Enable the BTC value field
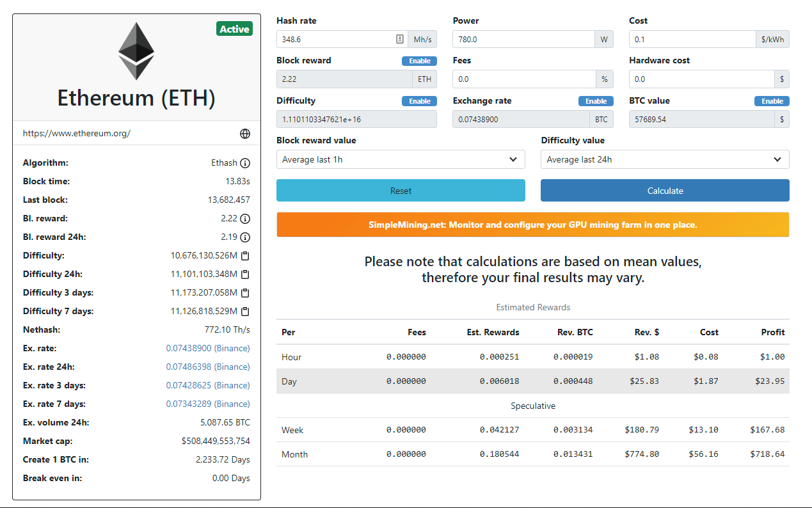 [x=772, y=101]
